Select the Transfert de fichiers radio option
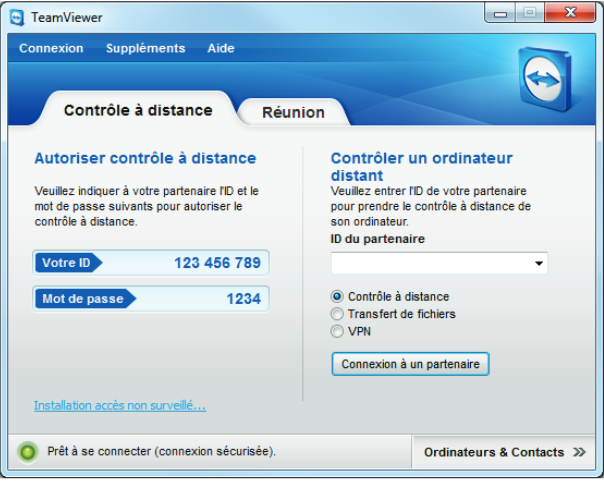This screenshot has width=604, height=481. 338,314
